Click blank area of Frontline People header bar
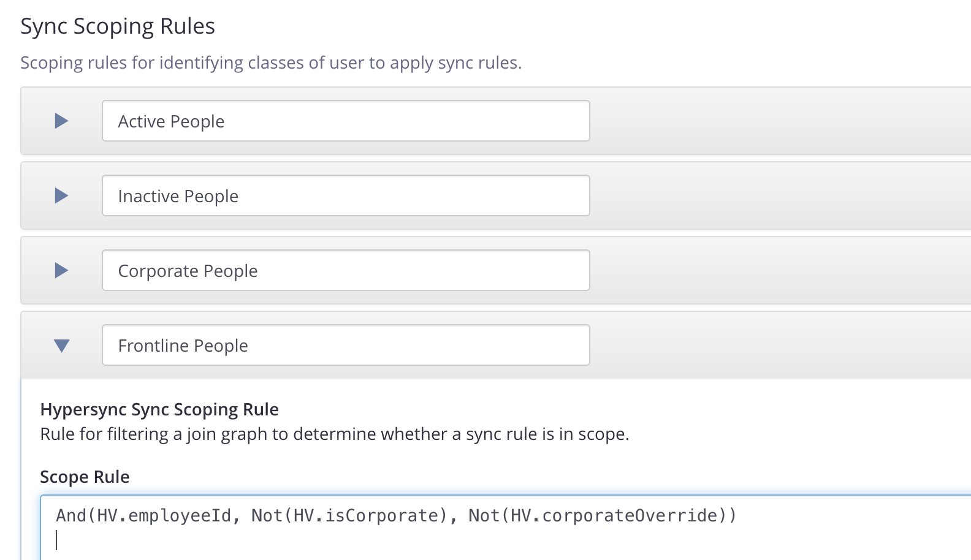This screenshot has width=971, height=560. [x=779, y=345]
